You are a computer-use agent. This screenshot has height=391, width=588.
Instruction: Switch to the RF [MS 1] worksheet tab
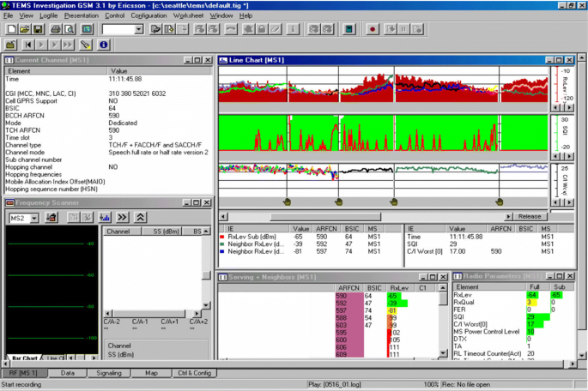[24, 373]
